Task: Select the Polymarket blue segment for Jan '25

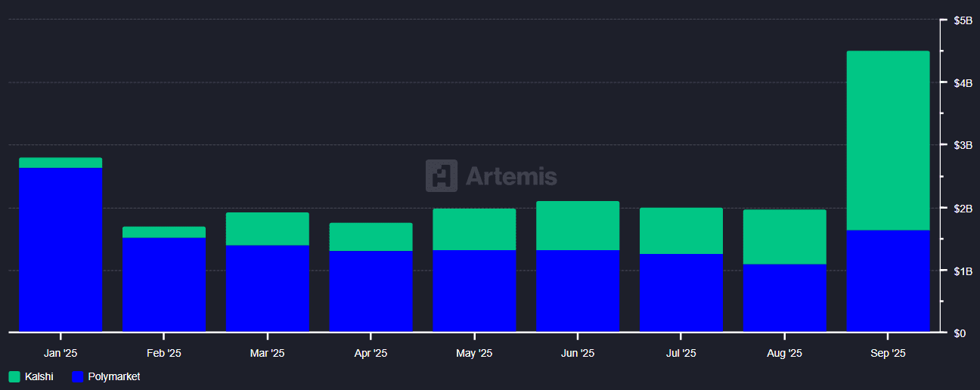Action: [x=60, y=249]
